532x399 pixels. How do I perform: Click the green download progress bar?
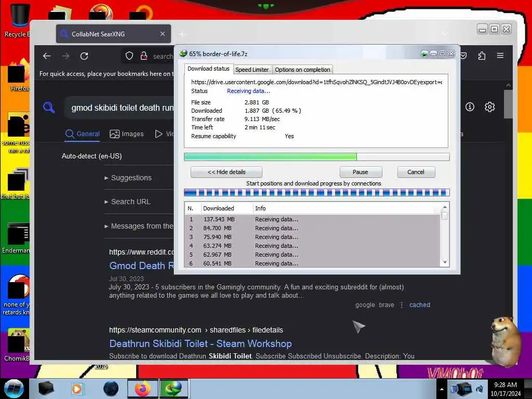316,157
